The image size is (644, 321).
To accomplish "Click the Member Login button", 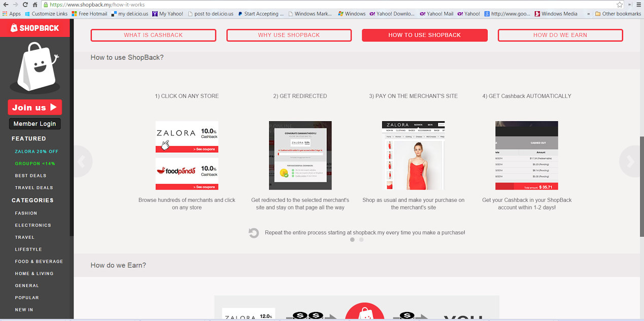I will [x=35, y=124].
